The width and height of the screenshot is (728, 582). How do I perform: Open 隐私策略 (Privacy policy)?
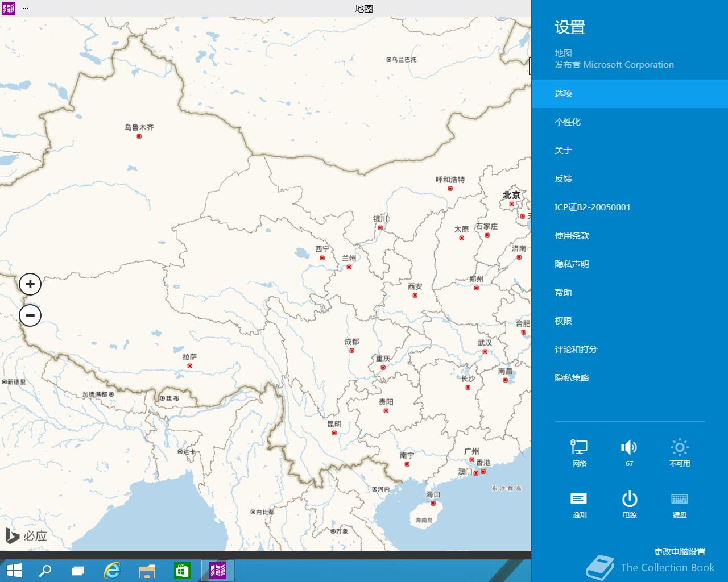pos(630,378)
